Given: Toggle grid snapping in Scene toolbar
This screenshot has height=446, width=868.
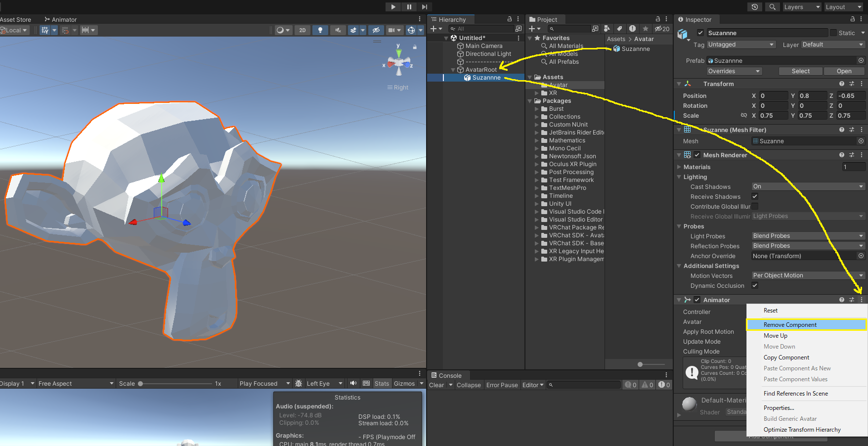Looking at the screenshot, I should point(45,30).
